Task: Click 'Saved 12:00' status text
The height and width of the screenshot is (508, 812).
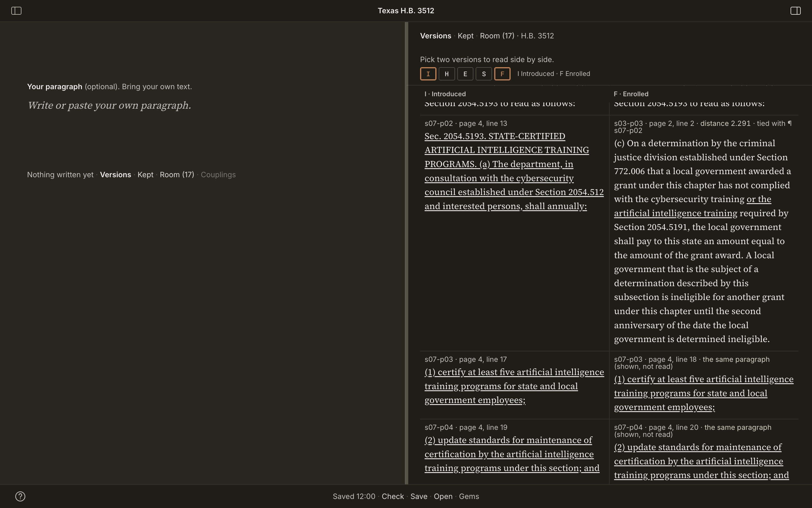Action: pyautogui.click(x=354, y=496)
